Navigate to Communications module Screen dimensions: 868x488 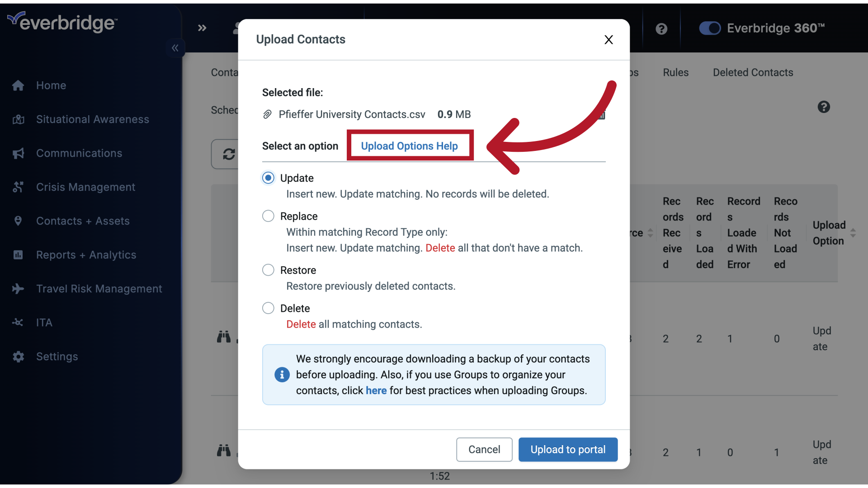pyautogui.click(x=79, y=153)
